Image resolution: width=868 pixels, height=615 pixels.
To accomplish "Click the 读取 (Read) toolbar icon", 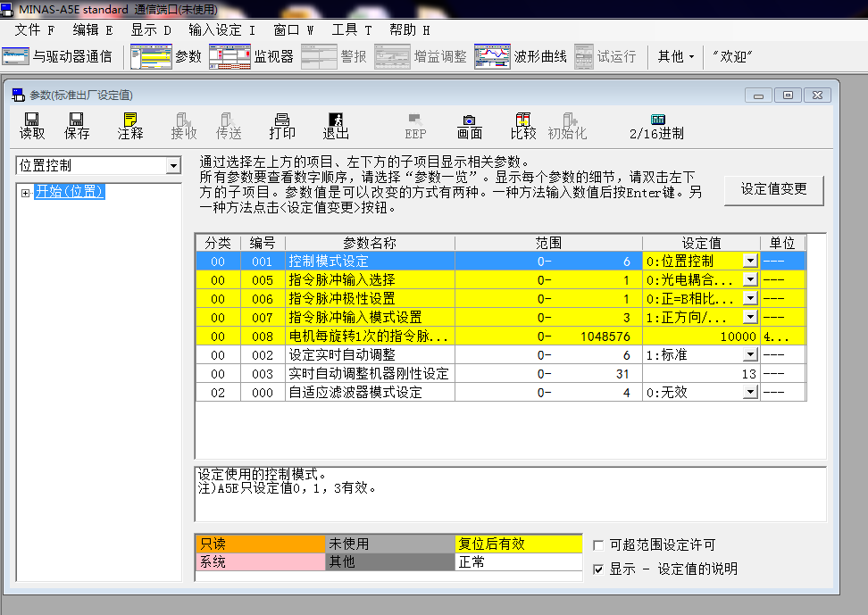I will 32,125.
